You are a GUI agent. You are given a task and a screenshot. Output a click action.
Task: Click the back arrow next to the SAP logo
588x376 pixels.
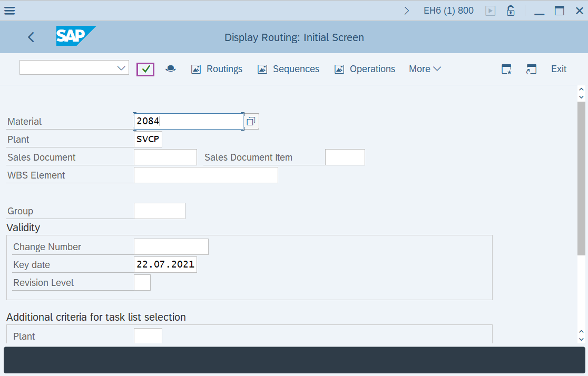tap(31, 37)
